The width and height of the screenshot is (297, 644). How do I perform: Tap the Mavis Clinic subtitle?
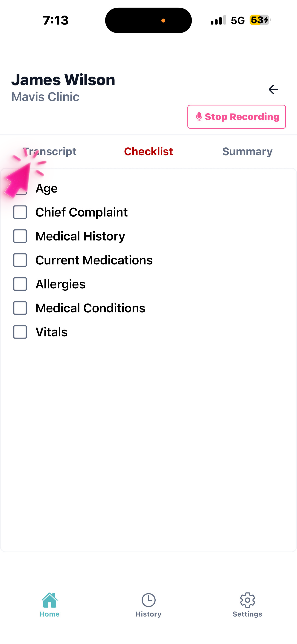pos(45,97)
